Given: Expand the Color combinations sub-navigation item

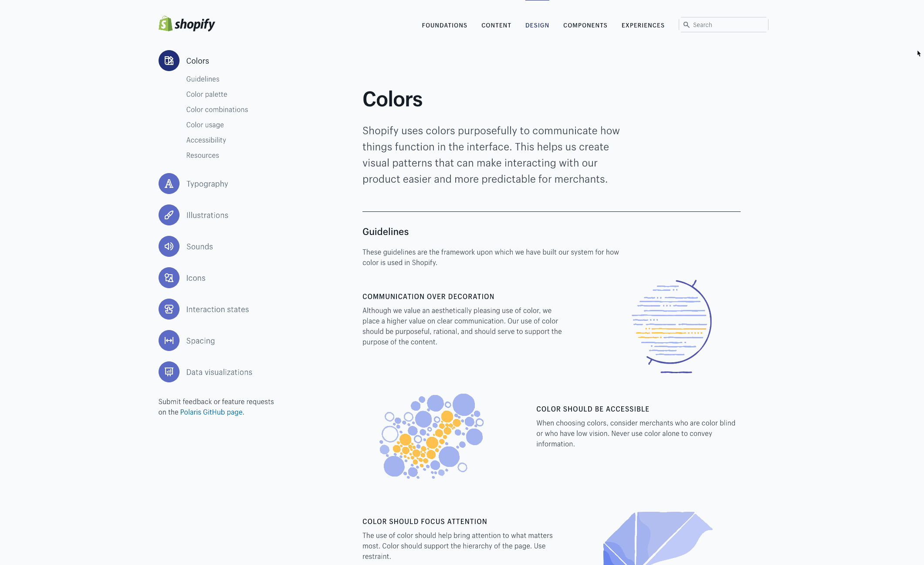Looking at the screenshot, I should (217, 109).
